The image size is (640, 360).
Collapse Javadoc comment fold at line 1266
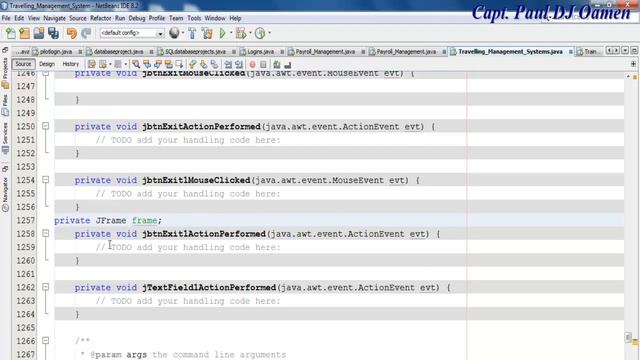(x=46, y=340)
